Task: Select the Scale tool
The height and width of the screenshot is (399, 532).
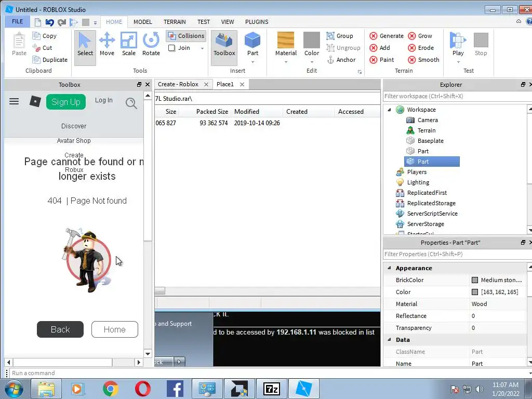Action: pyautogui.click(x=129, y=45)
